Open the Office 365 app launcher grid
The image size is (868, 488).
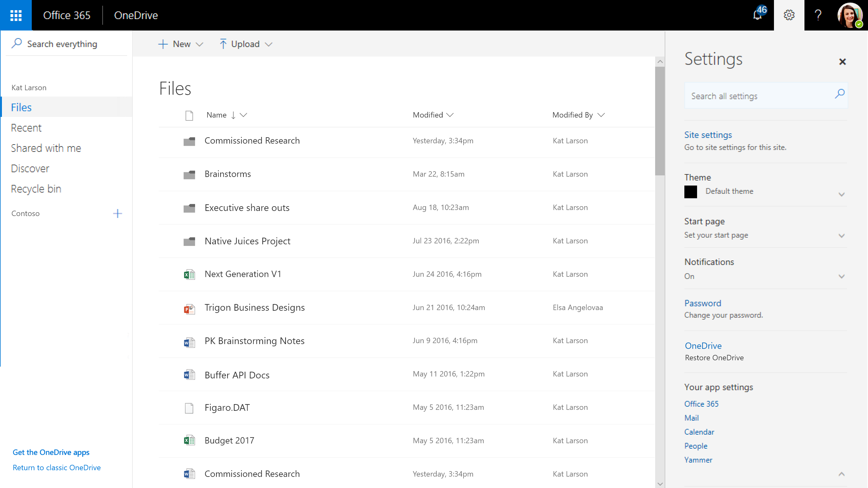[x=15, y=15]
